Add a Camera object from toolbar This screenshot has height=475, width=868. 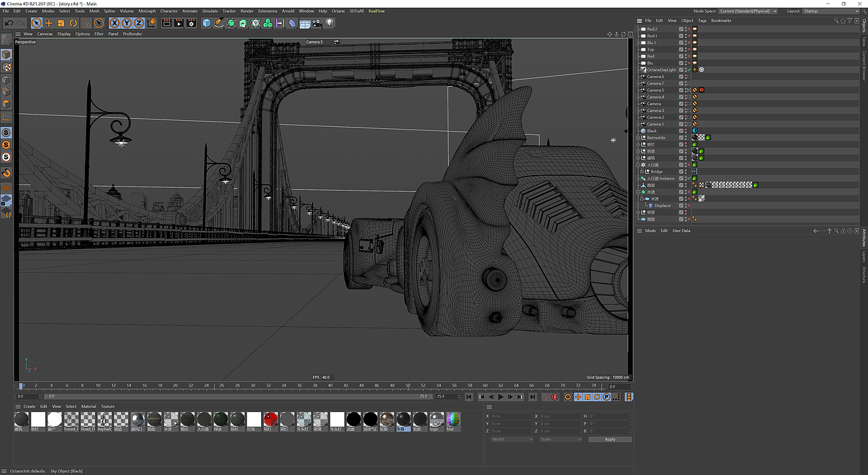tap(317, 23)
